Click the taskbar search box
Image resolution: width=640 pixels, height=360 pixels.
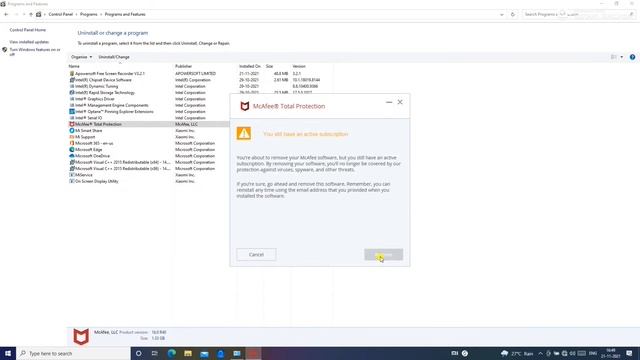[73, 353]
